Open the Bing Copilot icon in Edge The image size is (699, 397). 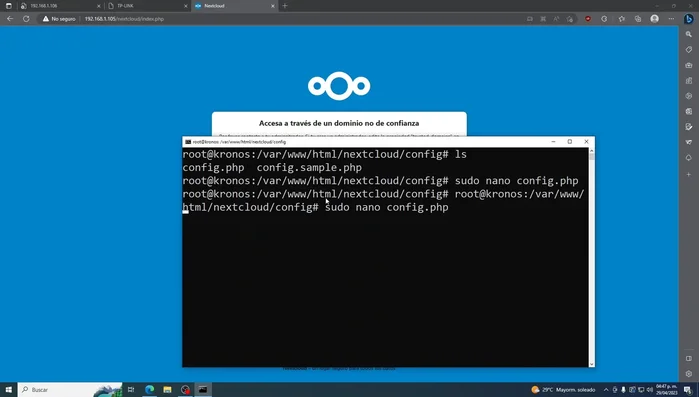click(689, 19)
